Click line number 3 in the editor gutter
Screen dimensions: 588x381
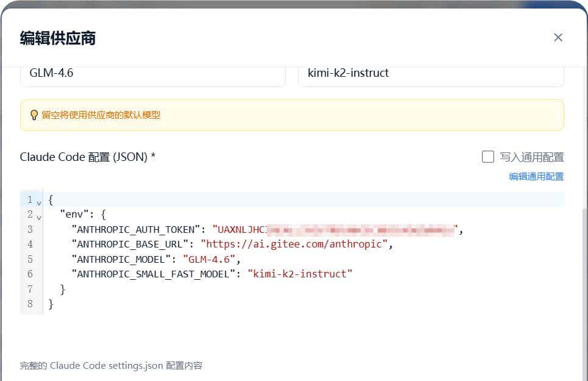coord(30,230)
